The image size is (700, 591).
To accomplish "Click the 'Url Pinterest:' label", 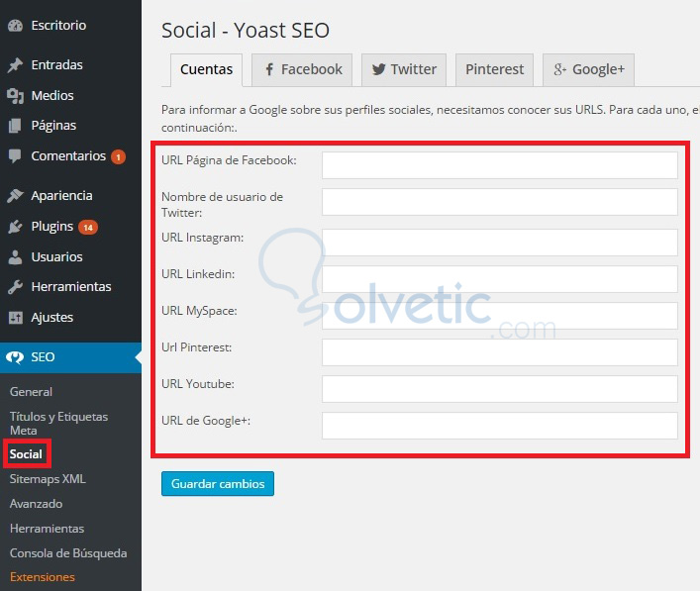I will pos(196,347).
